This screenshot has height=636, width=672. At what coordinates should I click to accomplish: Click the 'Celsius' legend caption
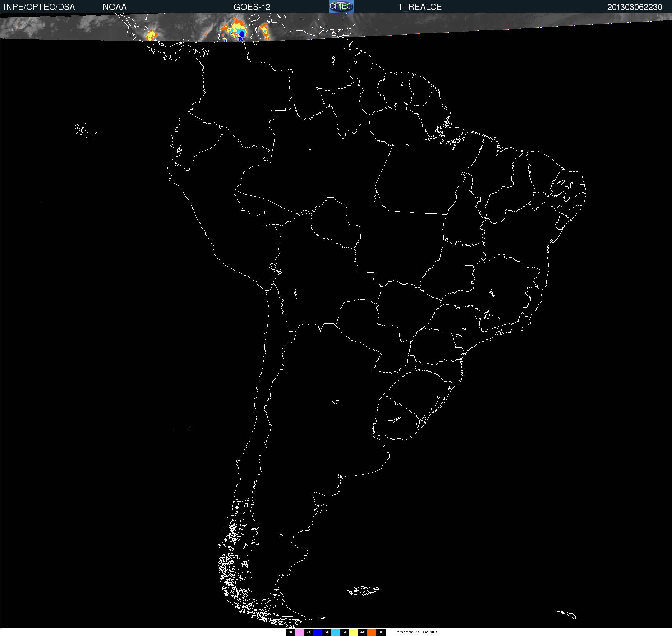430,632
